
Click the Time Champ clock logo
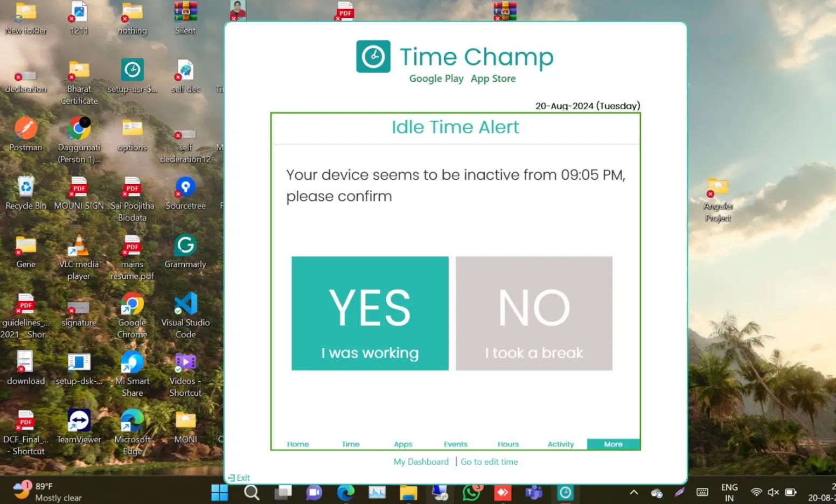click(x=373, y=56)
